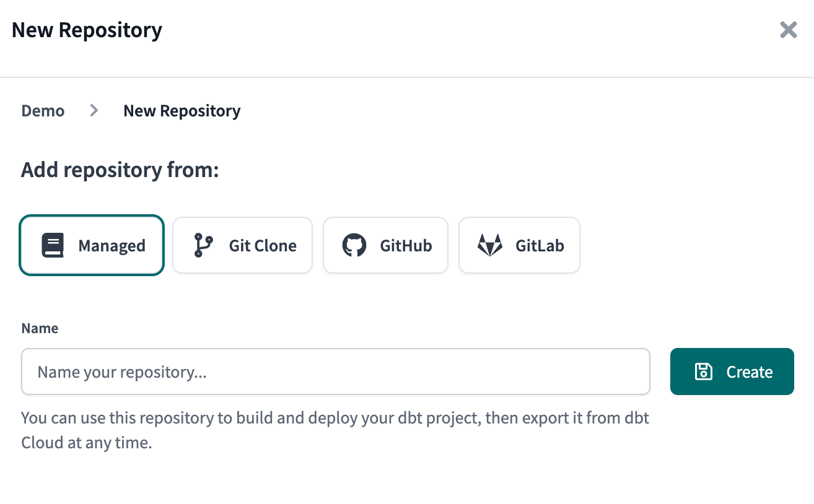
Task: Choose GitLab as the repository source
Action: point(519,245)
